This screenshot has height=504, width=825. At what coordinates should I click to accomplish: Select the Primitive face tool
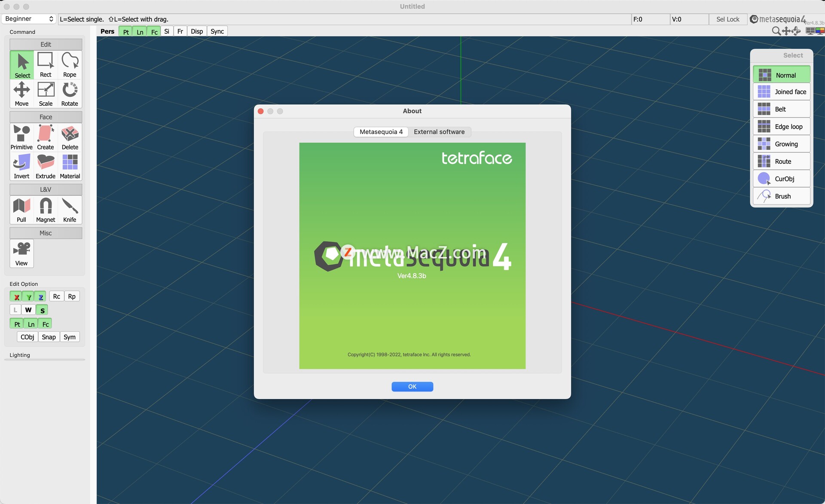coord(21,136)
